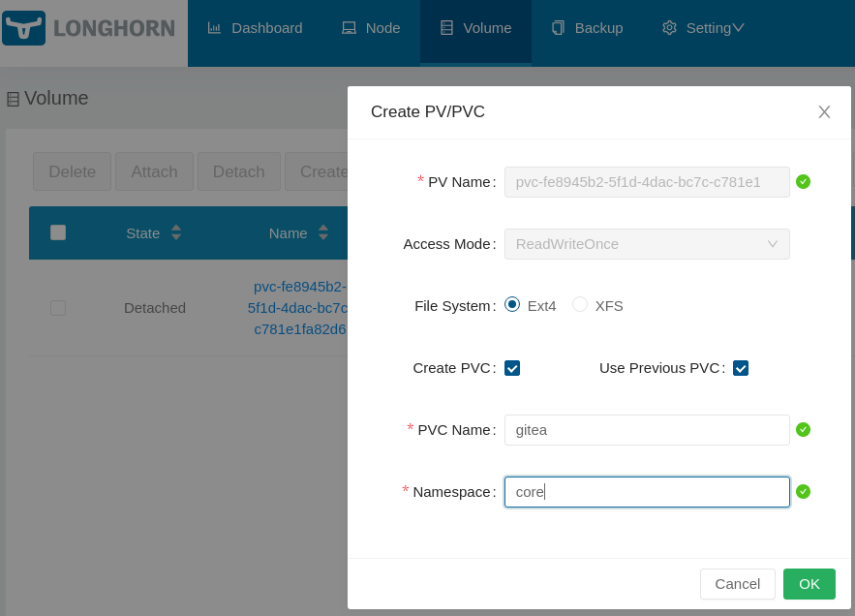This screenshot has height=616, width=855.
Task: Close the Create PV/PVC dialog
Action: coord(824,111)
